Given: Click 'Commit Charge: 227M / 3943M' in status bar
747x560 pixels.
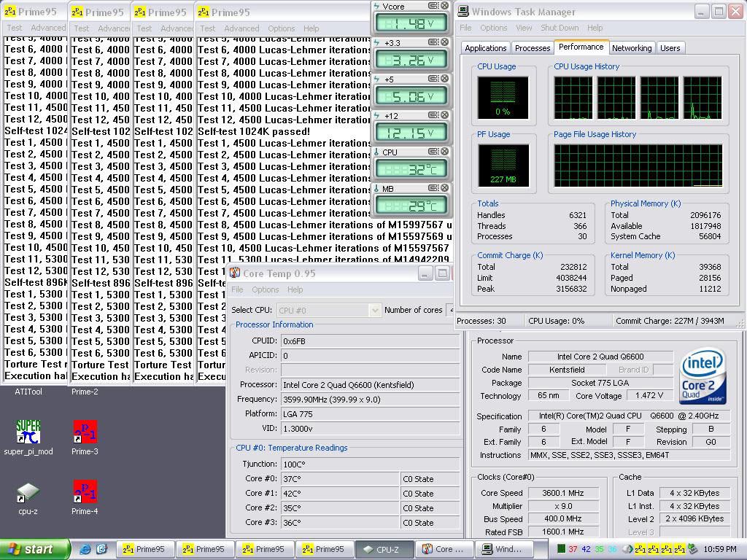Looking at the screenshot, I should coord(670,321).
